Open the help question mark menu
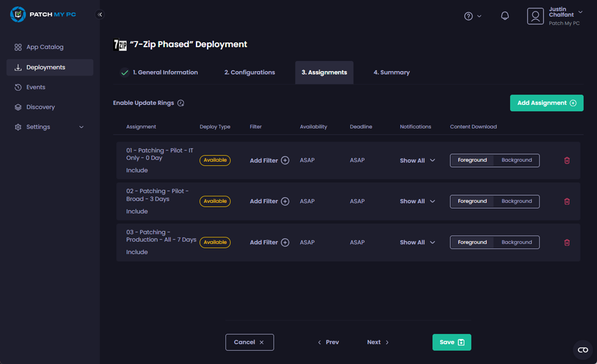The image size is (597, 364). [x=469, y=16]
